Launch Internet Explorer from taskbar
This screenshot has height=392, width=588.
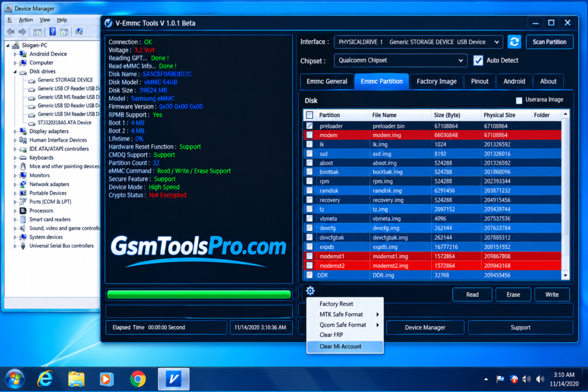tap(45, 379)
